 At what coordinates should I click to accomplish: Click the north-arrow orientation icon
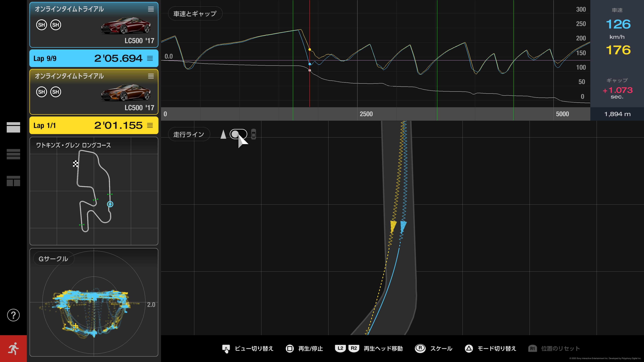223,134
